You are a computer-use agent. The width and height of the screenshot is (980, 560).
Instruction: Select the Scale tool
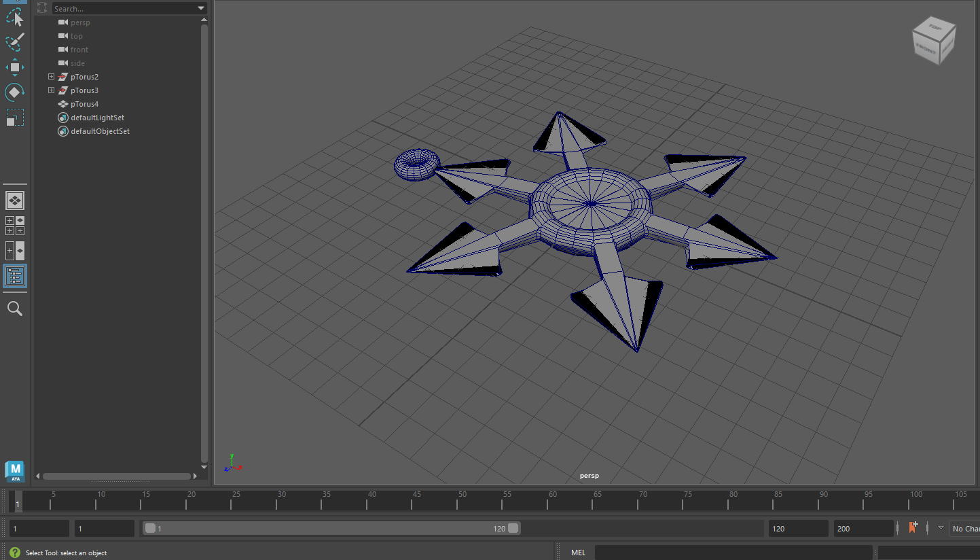(14, 117)
